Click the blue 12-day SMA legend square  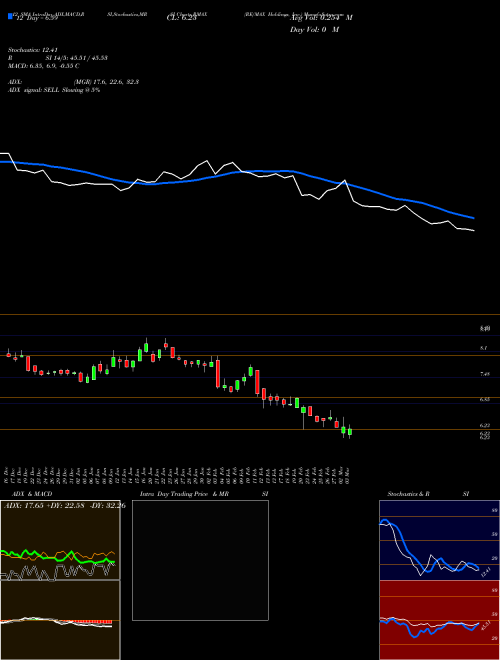pos(10,16)
